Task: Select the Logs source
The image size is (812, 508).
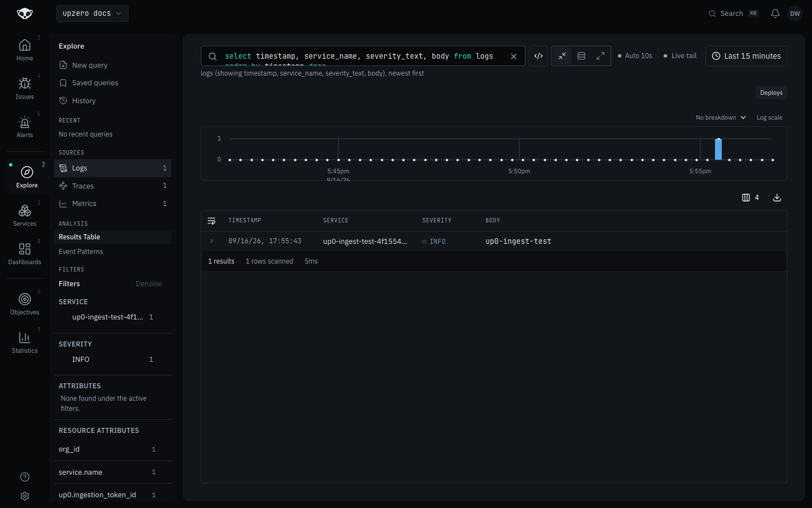Action: (113, 168)
